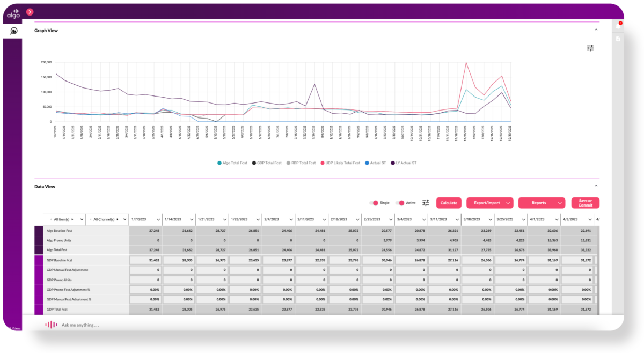Viewport: 644px width, 353px height.
Task: Toggle the Actual ST legend entry
Action: 376,163
